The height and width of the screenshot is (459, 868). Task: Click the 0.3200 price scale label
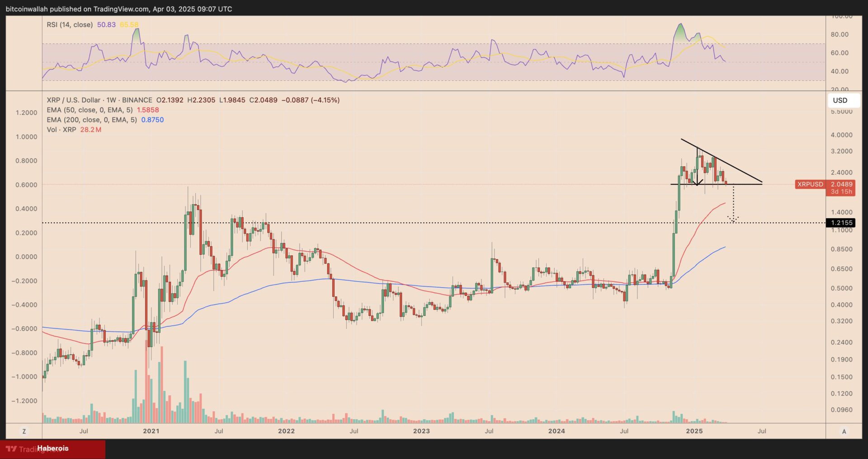pyautogui.click(x=842, y=321)
